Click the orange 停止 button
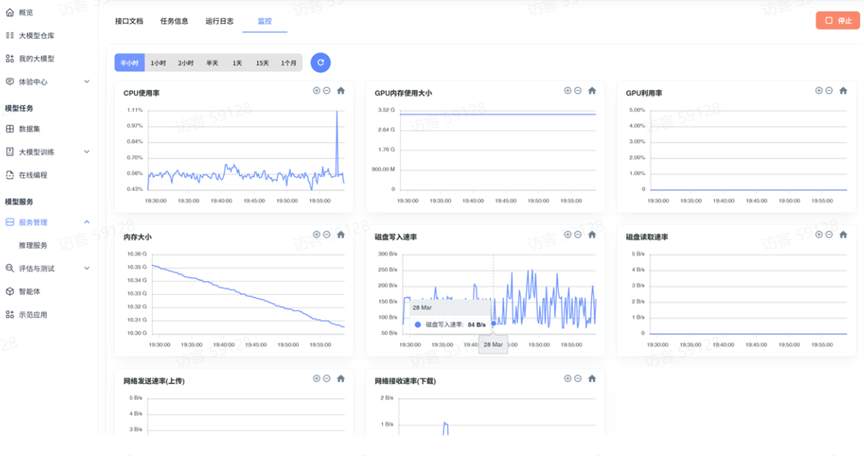Image resolution: width=864 pixels, height=456 pixels. 838,20
